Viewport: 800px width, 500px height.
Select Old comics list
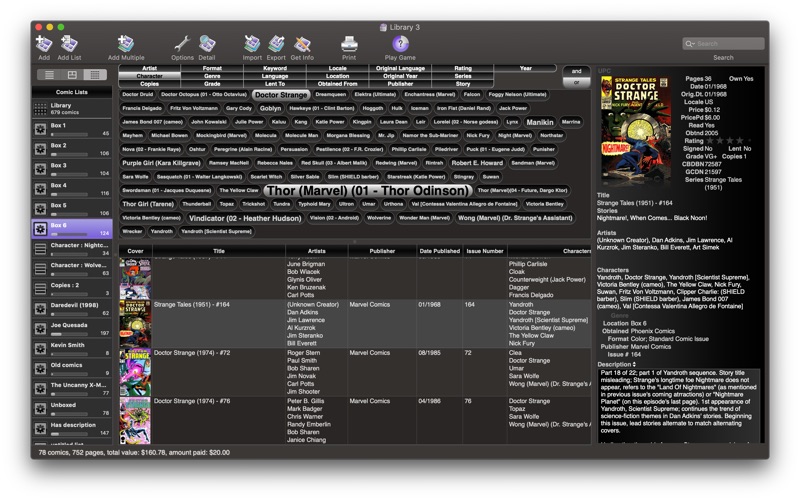point(72,368)
